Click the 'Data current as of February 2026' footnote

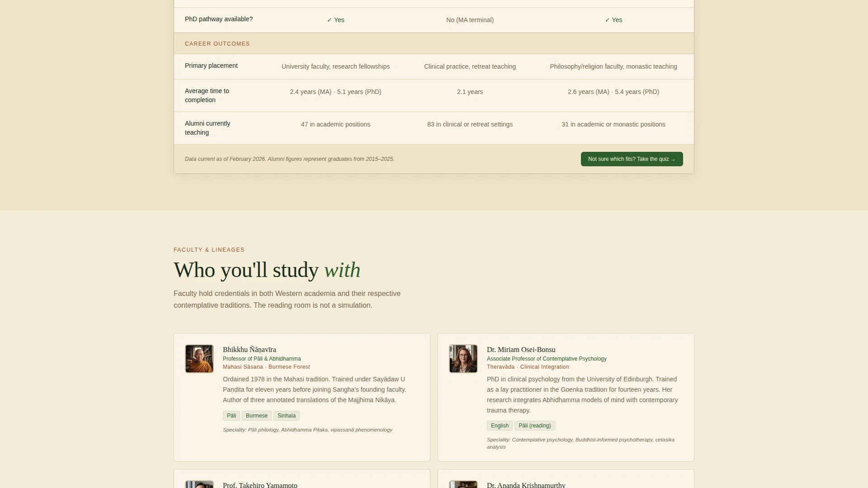click(289, 159)
